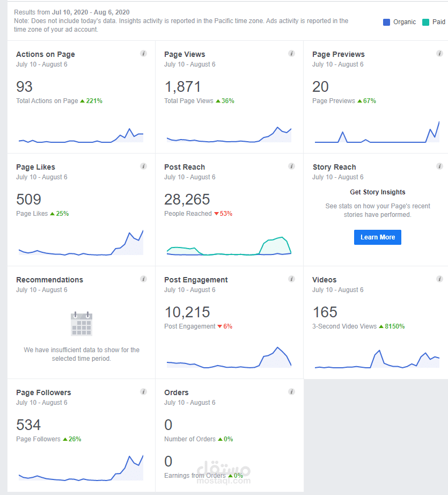This screenshot has height=495, width=448.
Task: Click the Get Story Insights heading
Action: point(378,192)
